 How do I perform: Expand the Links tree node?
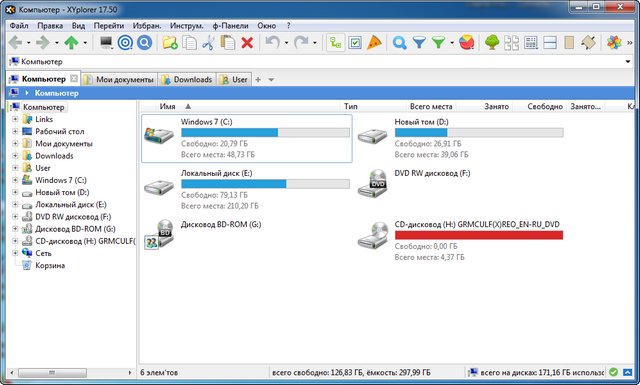(x=15, y=119)
